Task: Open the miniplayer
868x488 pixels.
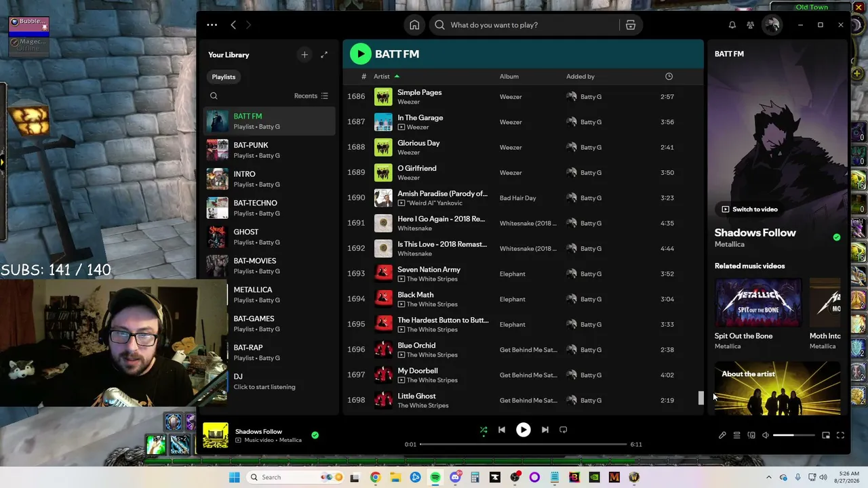Action: pos(825,435)
